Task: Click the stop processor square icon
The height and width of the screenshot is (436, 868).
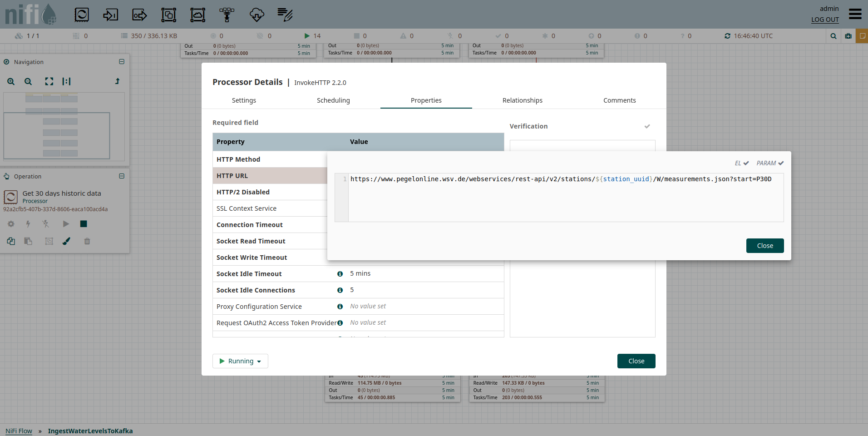Action: pos(84,224)
